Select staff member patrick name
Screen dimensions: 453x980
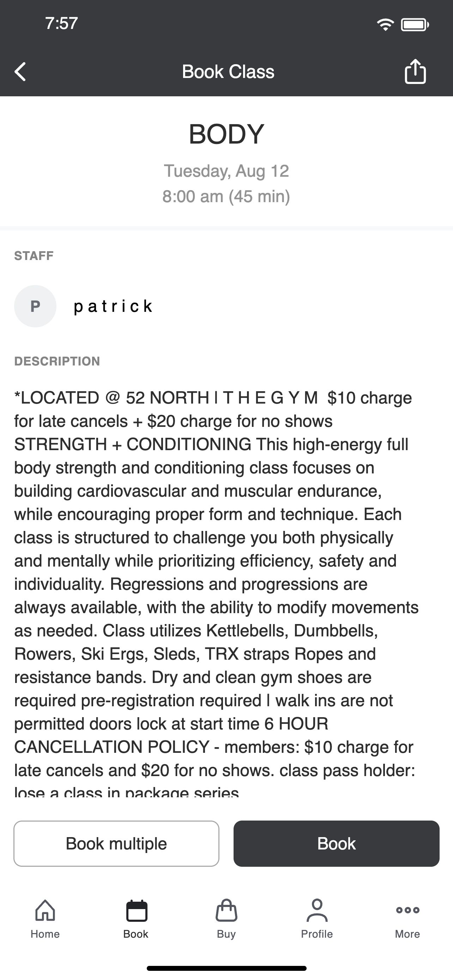(113, 307)
